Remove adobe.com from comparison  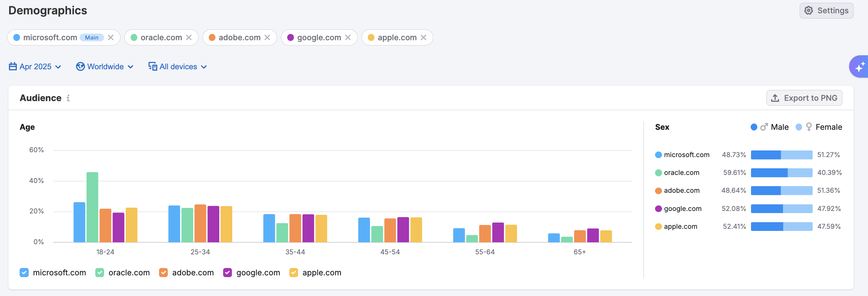pos(267,37)
